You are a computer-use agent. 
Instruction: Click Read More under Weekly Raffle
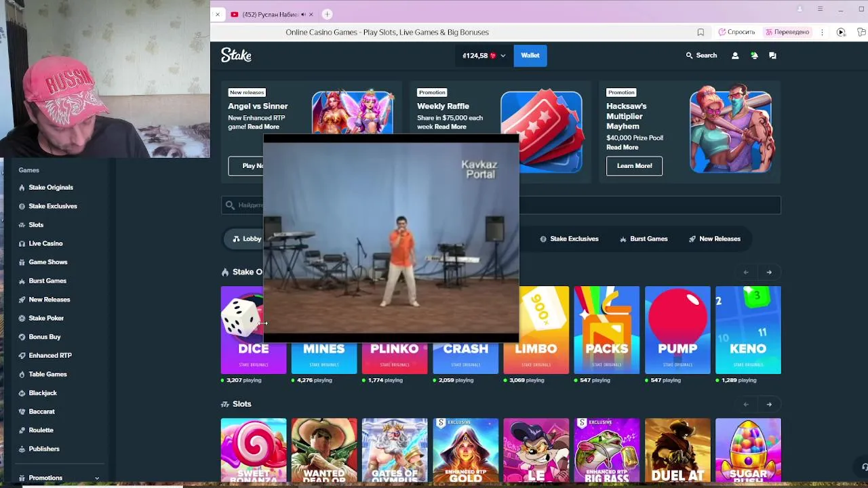point(450,127)
